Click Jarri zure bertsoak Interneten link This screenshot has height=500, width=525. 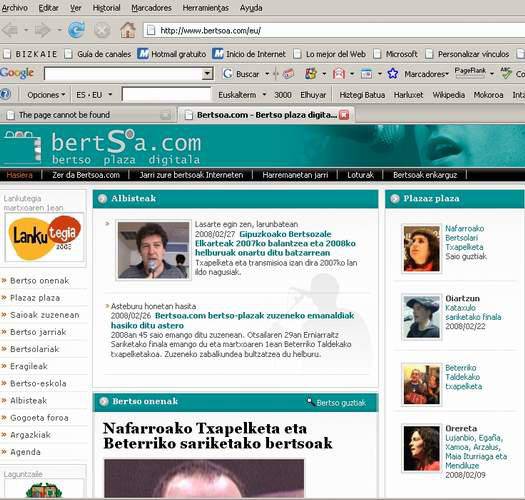[x=191, y=175]
